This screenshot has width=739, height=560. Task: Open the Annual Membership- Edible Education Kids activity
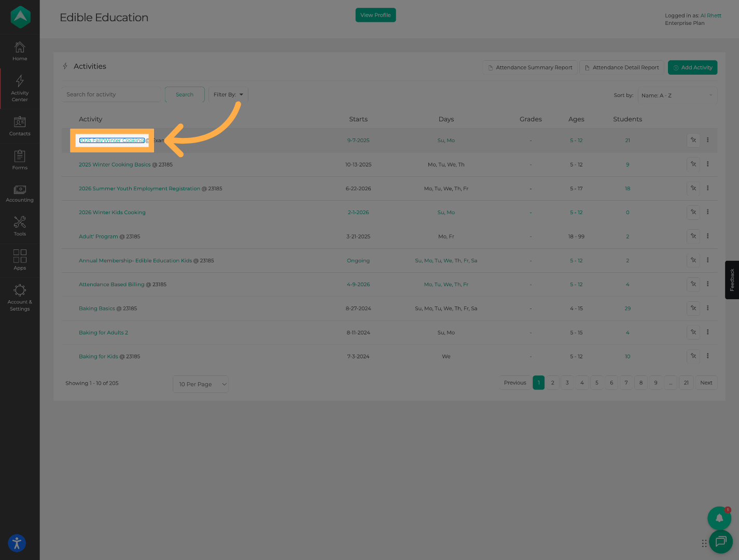point(135,261)
